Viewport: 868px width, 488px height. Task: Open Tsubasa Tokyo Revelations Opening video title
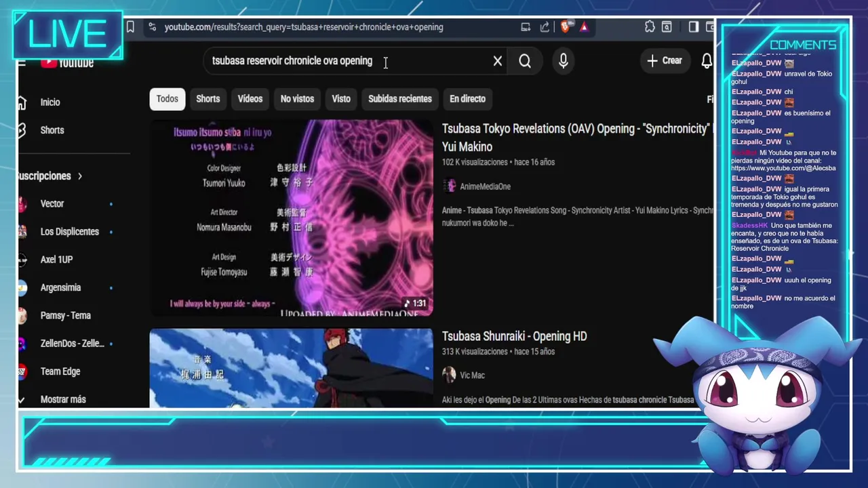576,138
